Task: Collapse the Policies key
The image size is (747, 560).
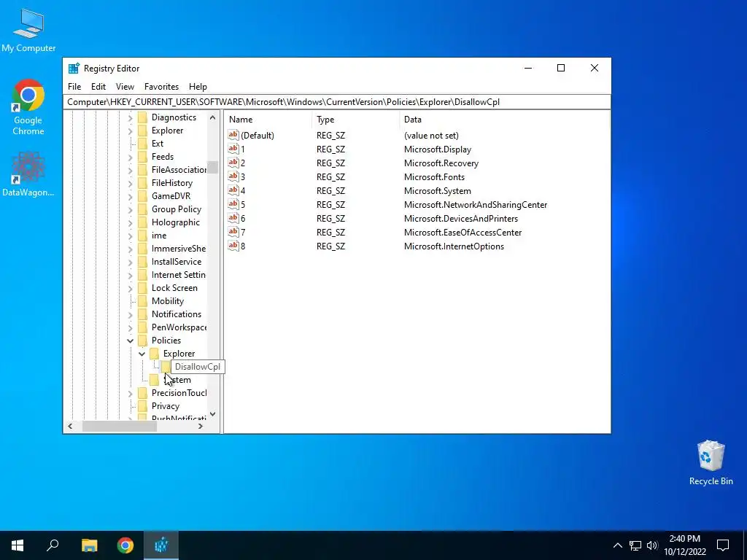Action: tap(130, 341)
